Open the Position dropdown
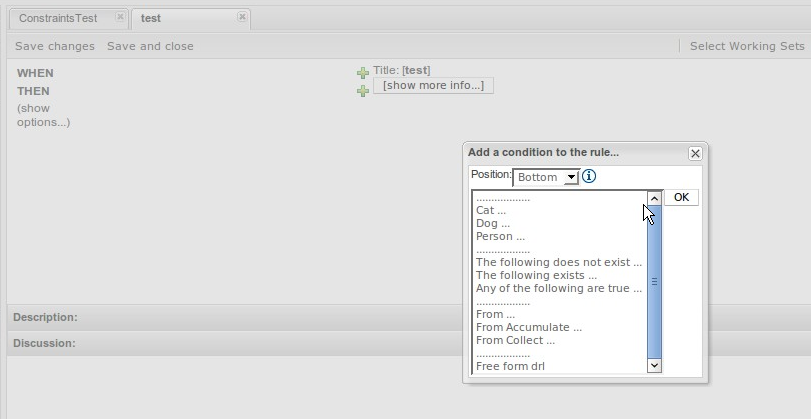Image resolution: width=811 pixels, height=419 pixels. point(546,177)
